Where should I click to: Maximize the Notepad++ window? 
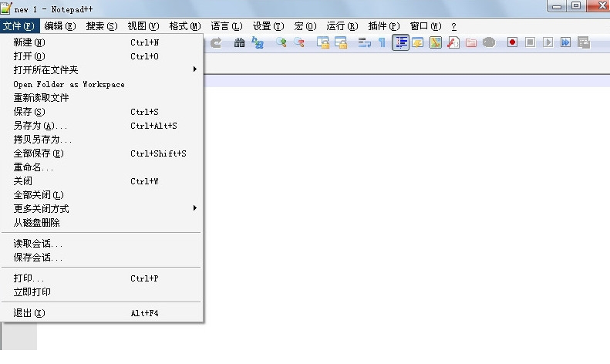click(576, 5)
